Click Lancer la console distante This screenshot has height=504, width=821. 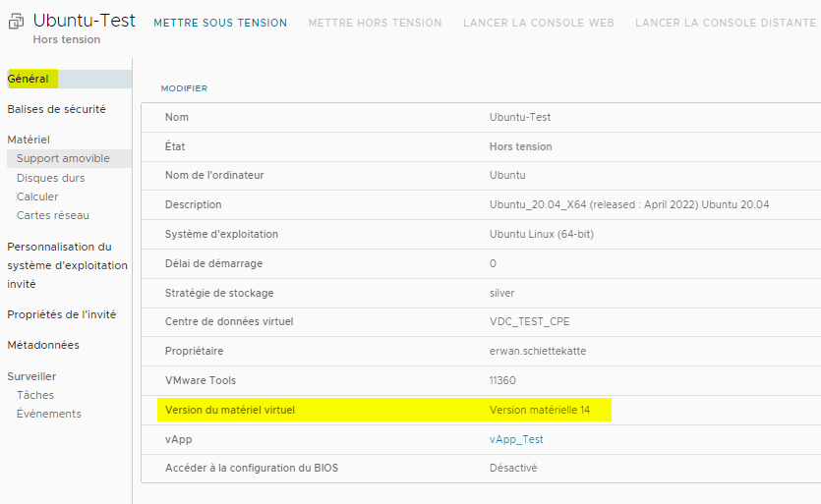tap(726, 23)
